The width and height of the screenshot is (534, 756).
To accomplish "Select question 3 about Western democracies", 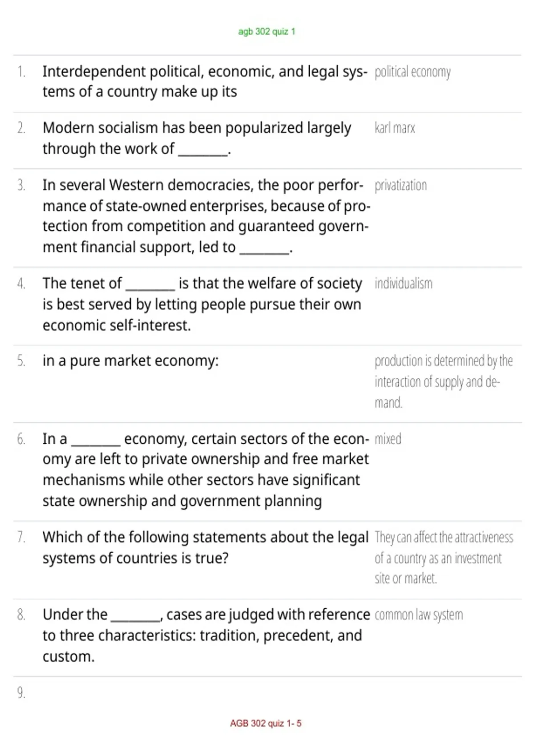I will pos(206,216).
